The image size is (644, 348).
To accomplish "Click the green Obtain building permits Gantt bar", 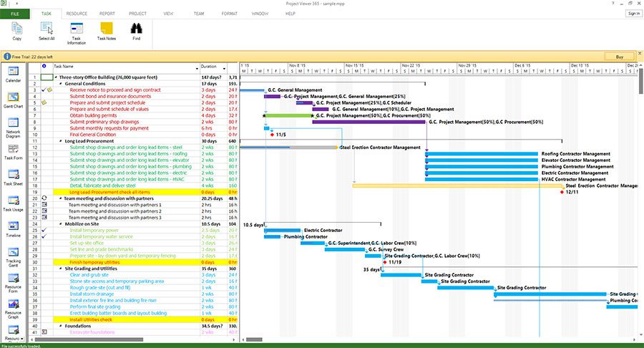I will 289,115.
